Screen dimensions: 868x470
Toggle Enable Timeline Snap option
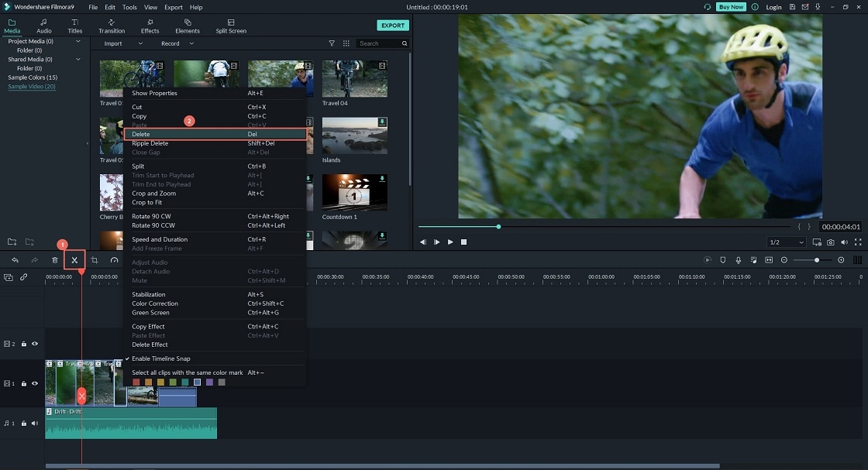[160, 359]
